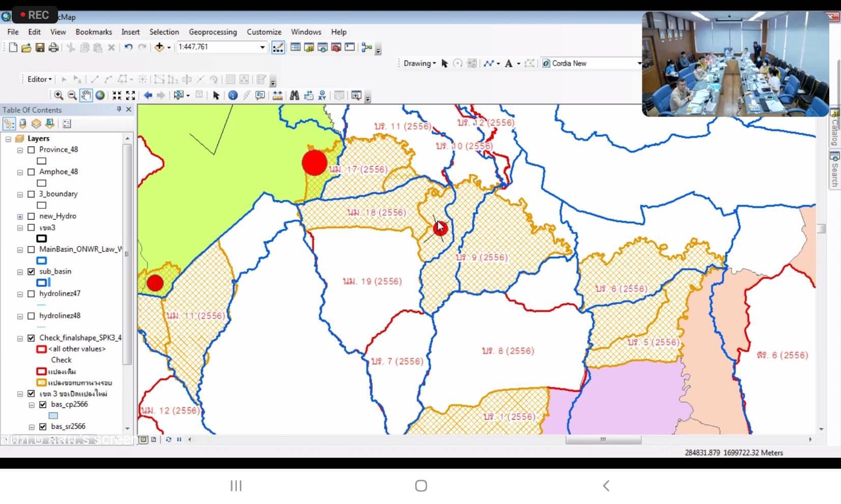Expand the new_Hydro layer node
Image resolution: width=841 pixels, height=504 pixels.
coord(20,217)
